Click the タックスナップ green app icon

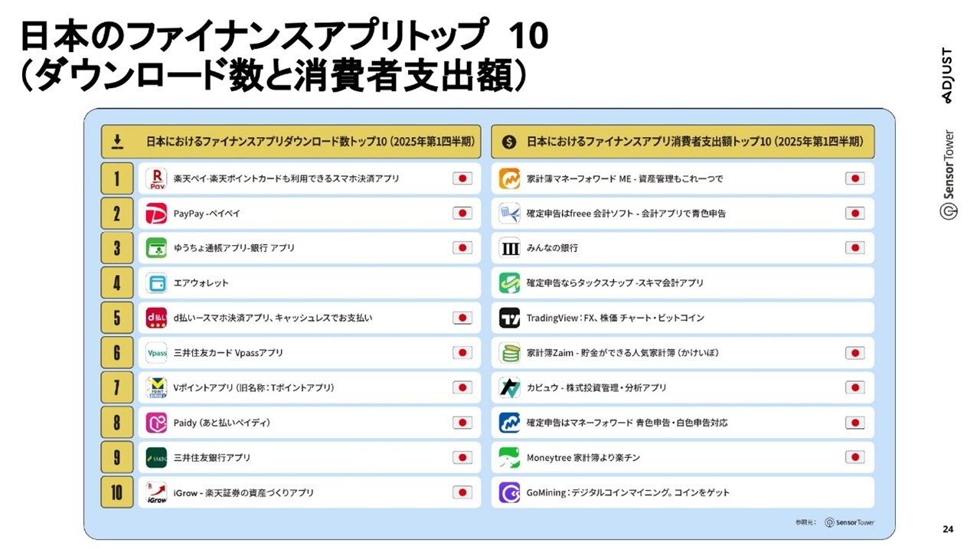pos(510,283)
